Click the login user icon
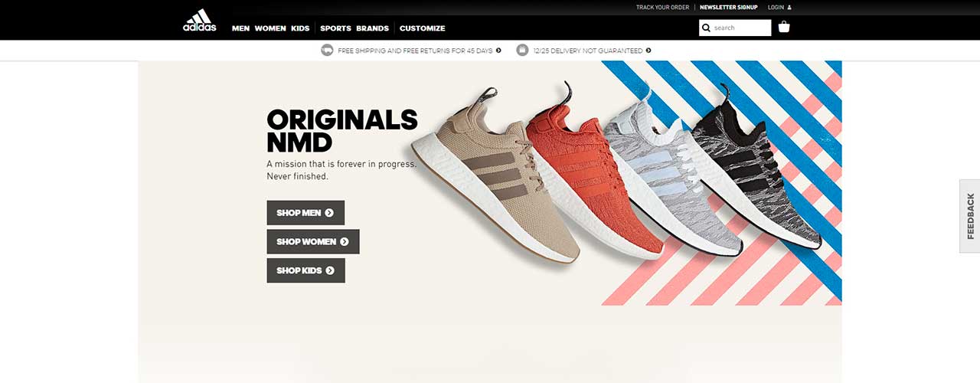This screenshot has width=980, height=383. point(789,8)
